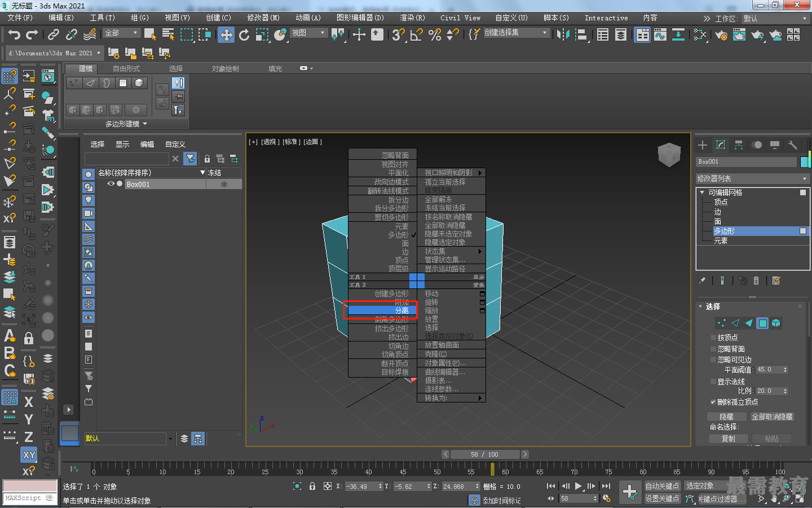Click the object color swatch beside Box001 name
Screen dimensions: 812x508
[805, 162]
